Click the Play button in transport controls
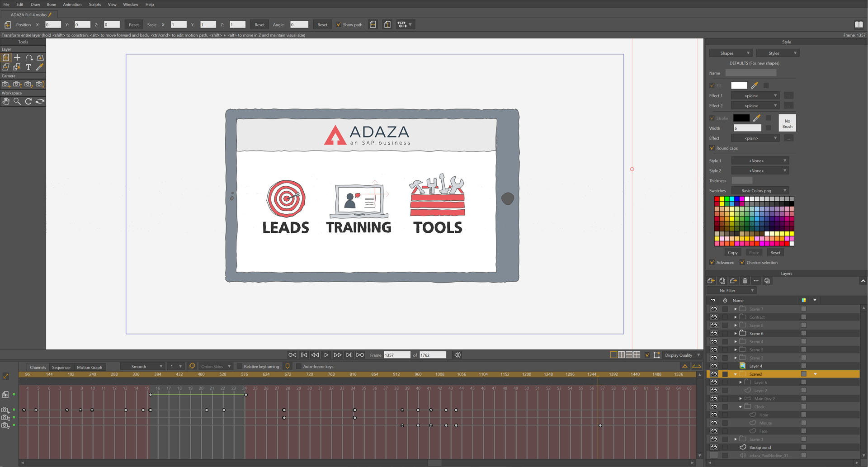868x467 pixels. pos(326,355)
